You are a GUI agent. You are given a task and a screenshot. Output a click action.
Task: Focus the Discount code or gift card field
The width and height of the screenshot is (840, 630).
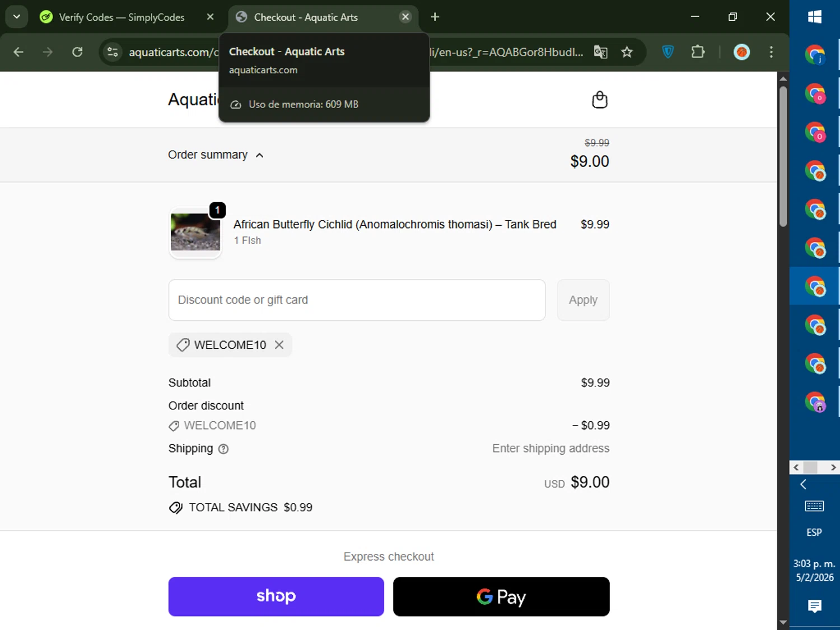pos(357,300)
